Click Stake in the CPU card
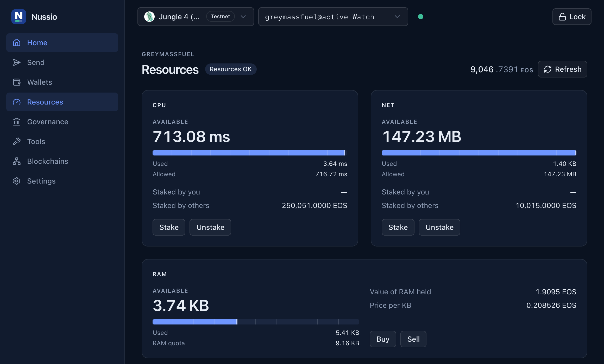 (169, 227)
